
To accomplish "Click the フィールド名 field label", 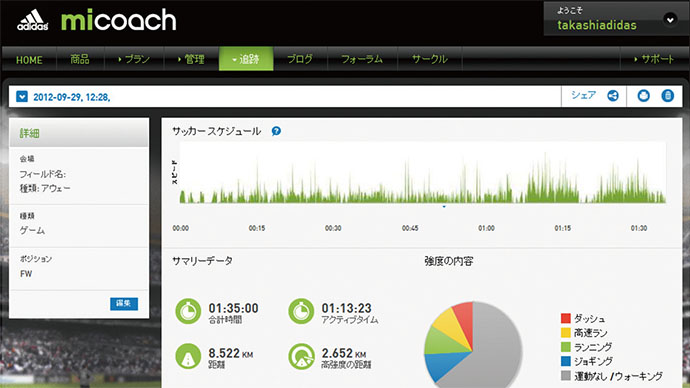I will (43, 174).
